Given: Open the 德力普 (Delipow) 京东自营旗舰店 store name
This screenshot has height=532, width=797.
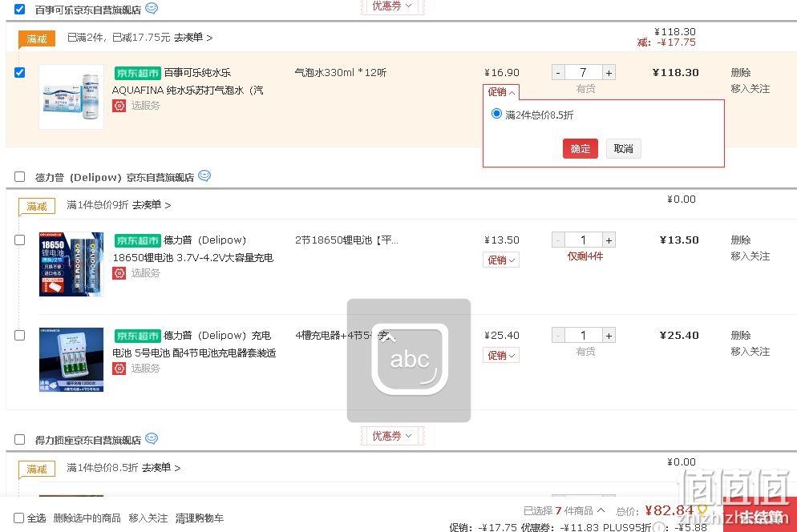Looking at the screenshot, I should (x=115, y=177).
